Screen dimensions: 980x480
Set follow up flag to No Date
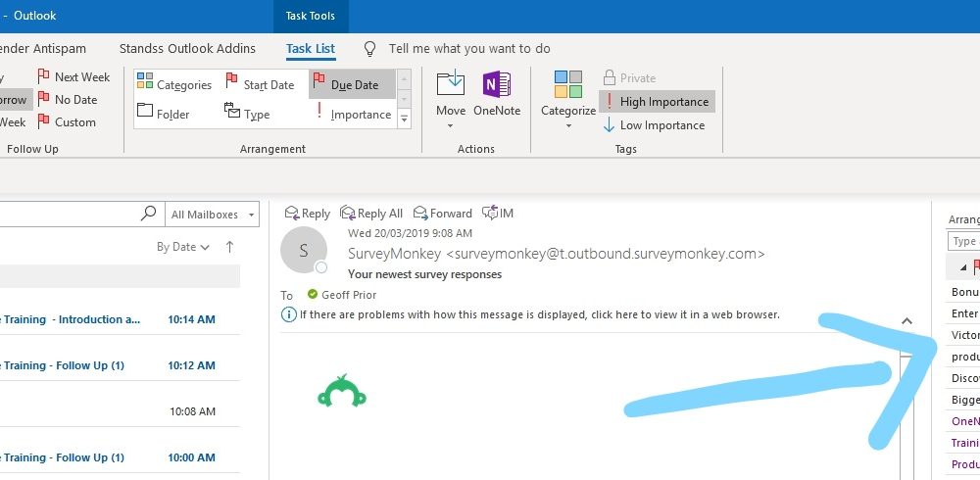[x=68, y=99]
